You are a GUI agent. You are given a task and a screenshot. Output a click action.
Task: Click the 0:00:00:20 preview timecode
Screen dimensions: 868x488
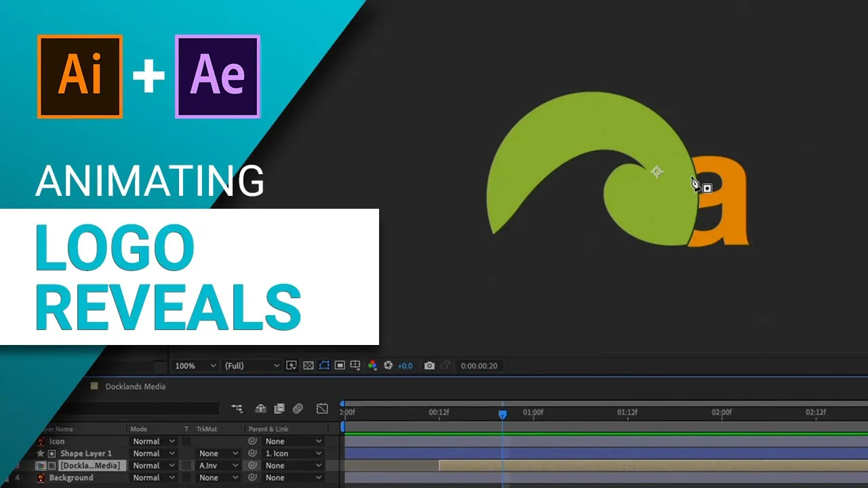479,366
